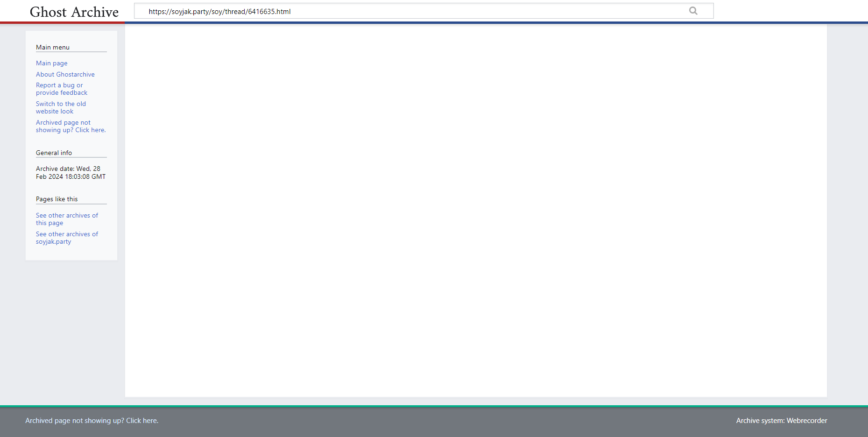
Task: Click the General info heading
Action: click(x=54, y=153)
